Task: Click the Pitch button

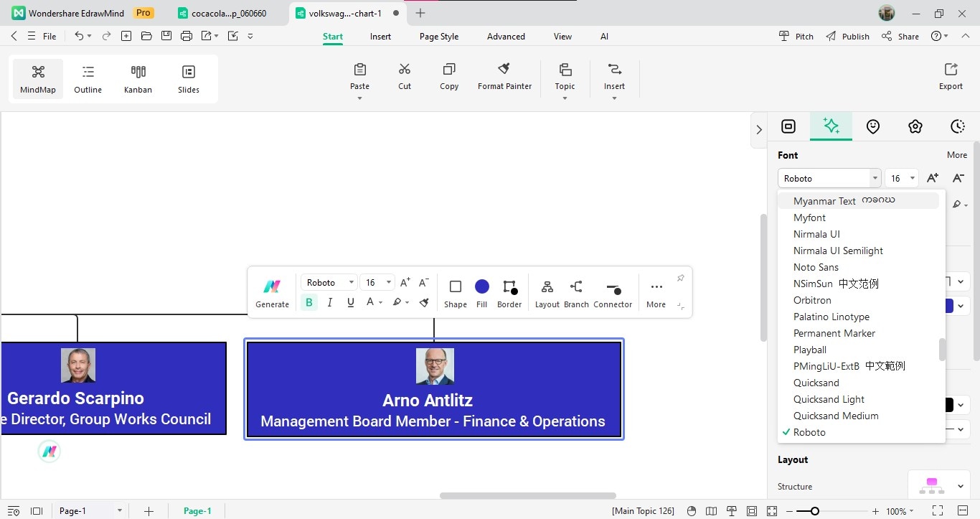Action: click(x=796, y=37)
